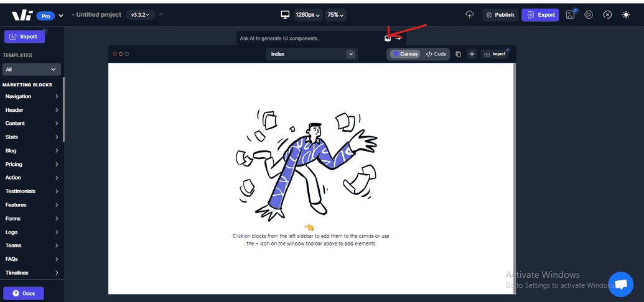Open the All templates filter dropdown

pos(31,70)
